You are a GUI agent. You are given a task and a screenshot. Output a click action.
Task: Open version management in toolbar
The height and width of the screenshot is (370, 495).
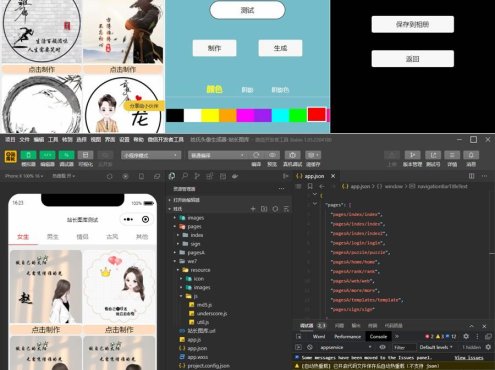412,155
